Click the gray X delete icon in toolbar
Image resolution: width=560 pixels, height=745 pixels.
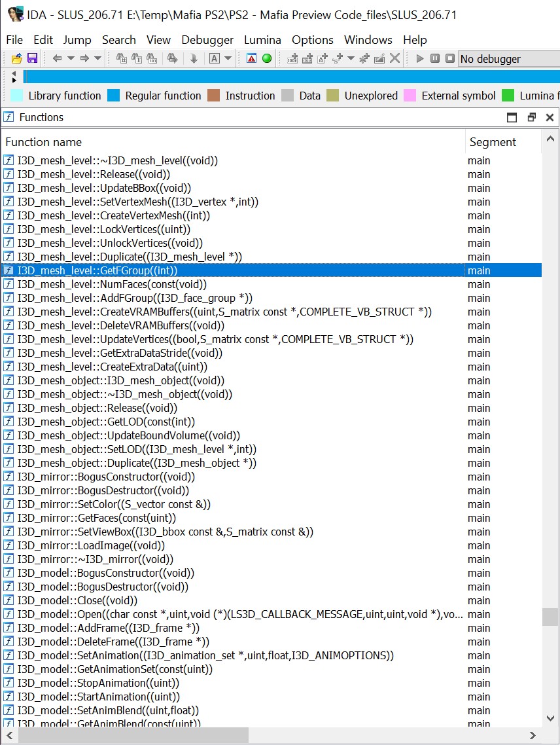click(x=394, y=59)
